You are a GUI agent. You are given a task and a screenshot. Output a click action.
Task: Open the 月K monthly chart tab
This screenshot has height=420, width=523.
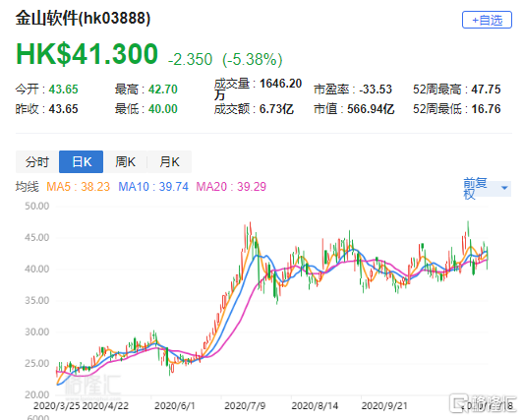(169, 161)
